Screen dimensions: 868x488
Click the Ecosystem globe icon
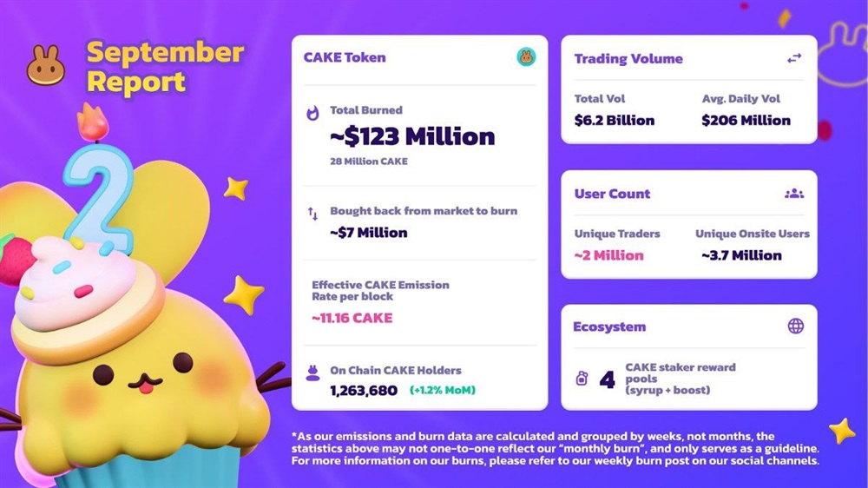click(795, 326)
